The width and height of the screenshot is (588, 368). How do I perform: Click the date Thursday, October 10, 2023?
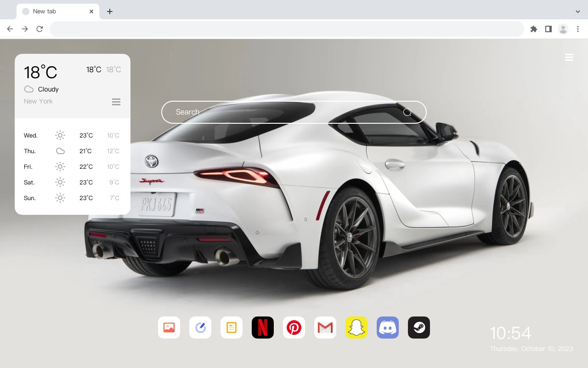531,349
